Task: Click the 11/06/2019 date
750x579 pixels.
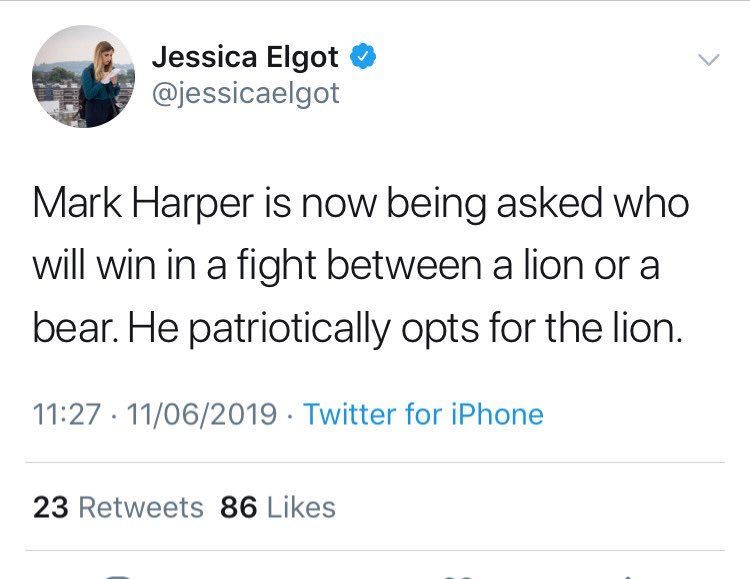Action: pyautogui.click(x=202, y=414)
